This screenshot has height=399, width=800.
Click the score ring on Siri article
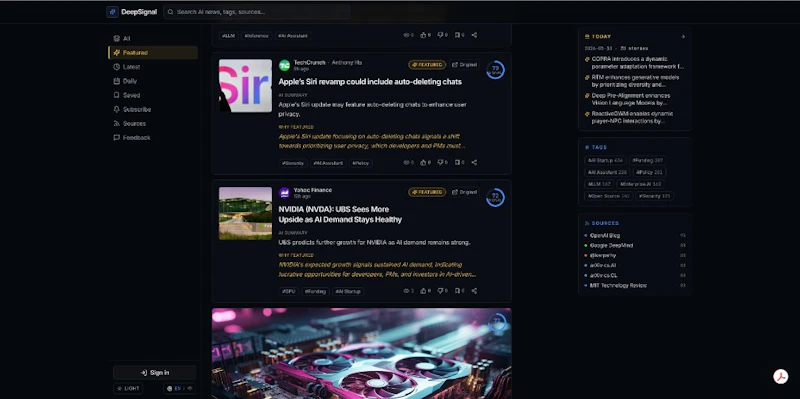coord(495,70)
